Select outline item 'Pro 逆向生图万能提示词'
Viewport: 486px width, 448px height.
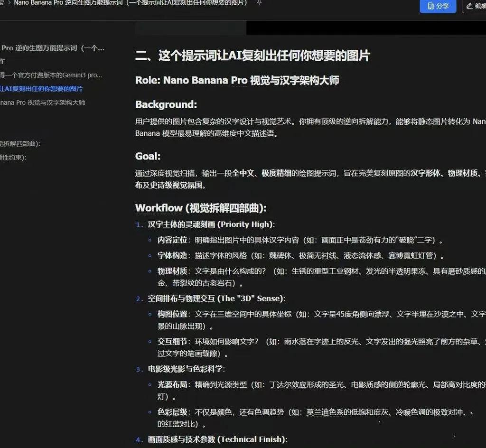click(x=53, y=48)
